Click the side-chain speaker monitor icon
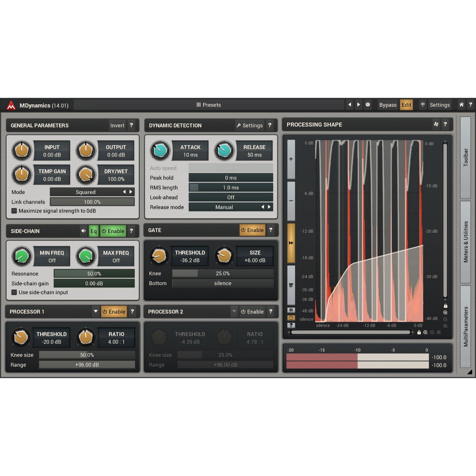Viewport: 476px width, 476px height. point(83,231)
